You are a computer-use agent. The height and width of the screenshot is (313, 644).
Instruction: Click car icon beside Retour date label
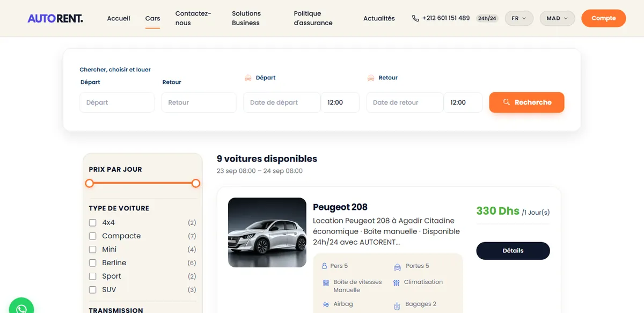(x=371, y=78)
